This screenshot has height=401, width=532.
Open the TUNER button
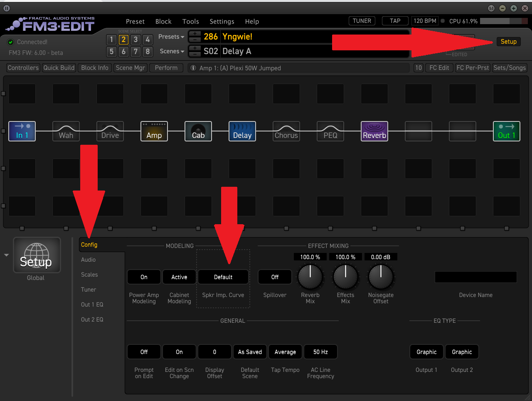tap(362, 21)
